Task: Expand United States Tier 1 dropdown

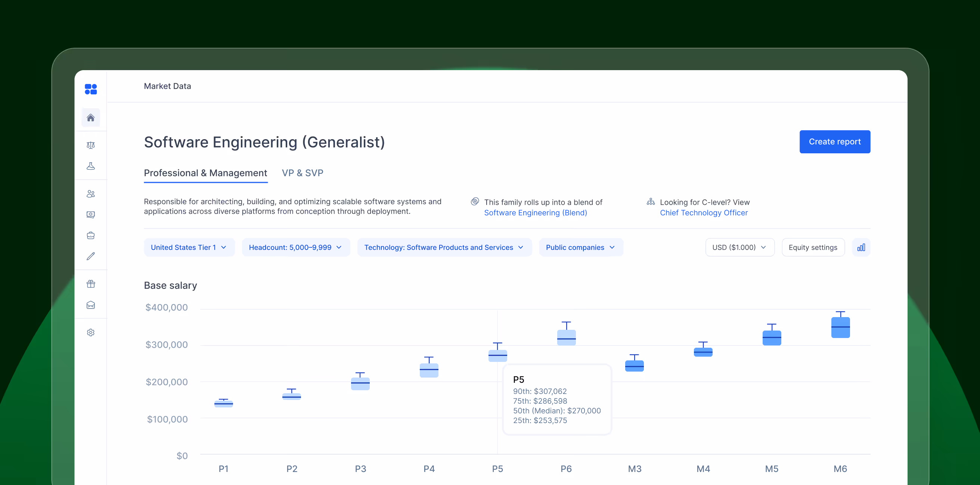Action: point(189,247)
